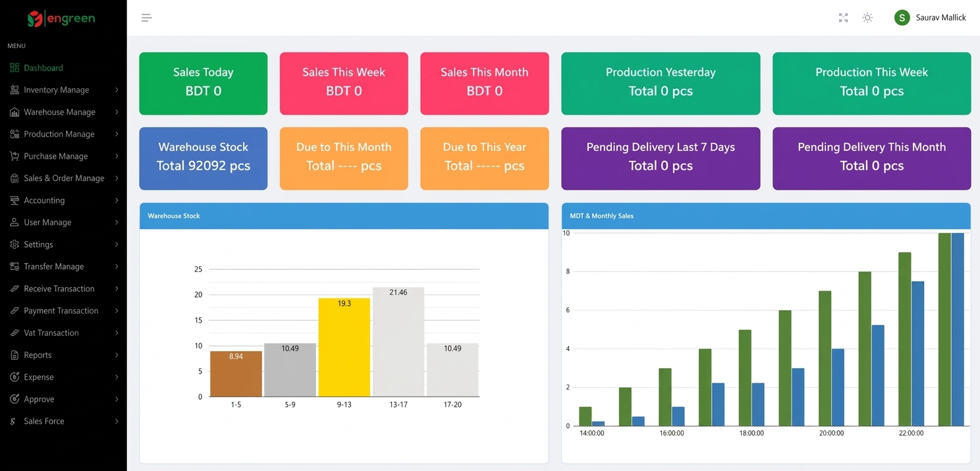
Task: Click the Due to This Month card
Action: 344,159
